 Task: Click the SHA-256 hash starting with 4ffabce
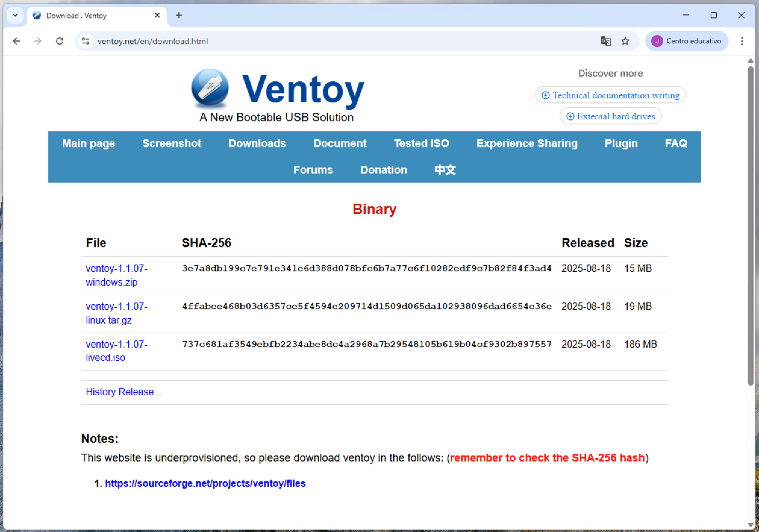367,306
